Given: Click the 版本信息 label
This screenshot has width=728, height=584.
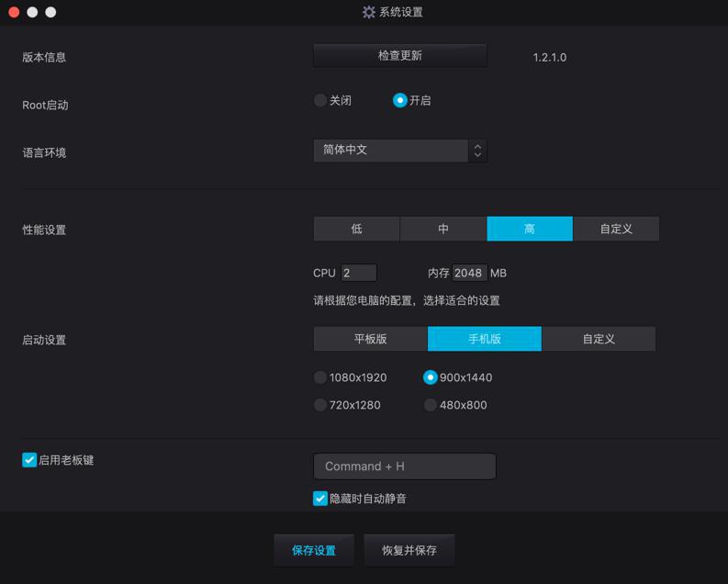Looking at the screenshot, I should click(x=44, y=57).
